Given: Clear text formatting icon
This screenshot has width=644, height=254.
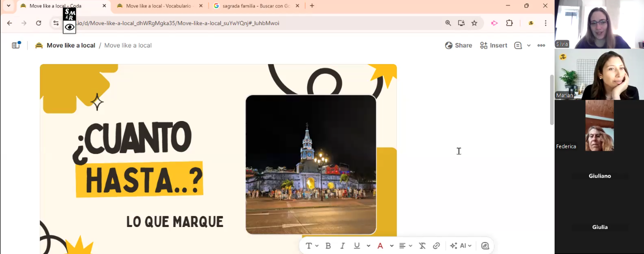Looking at the screenshot, I should [422, 245].
